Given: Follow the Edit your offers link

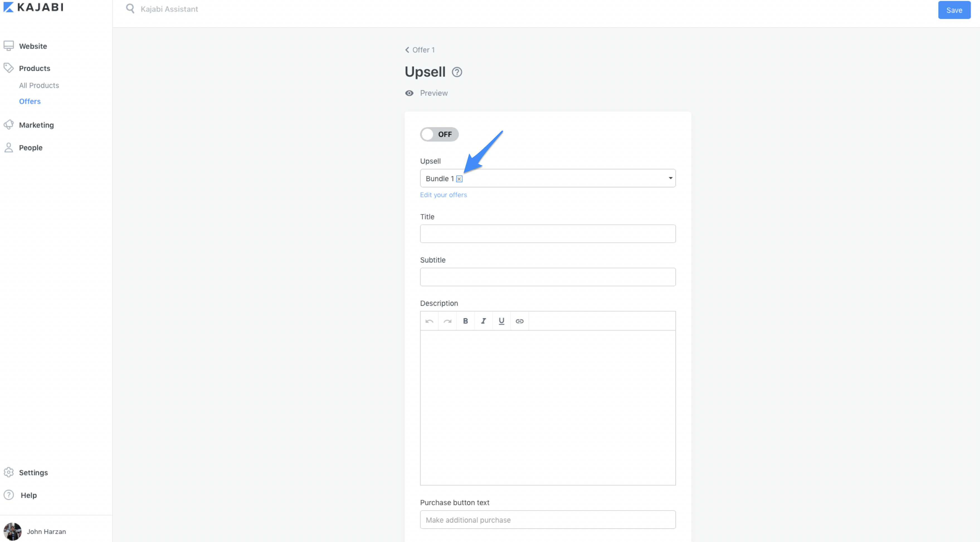Looking at the screenshot, I should (x=443, y=194).
